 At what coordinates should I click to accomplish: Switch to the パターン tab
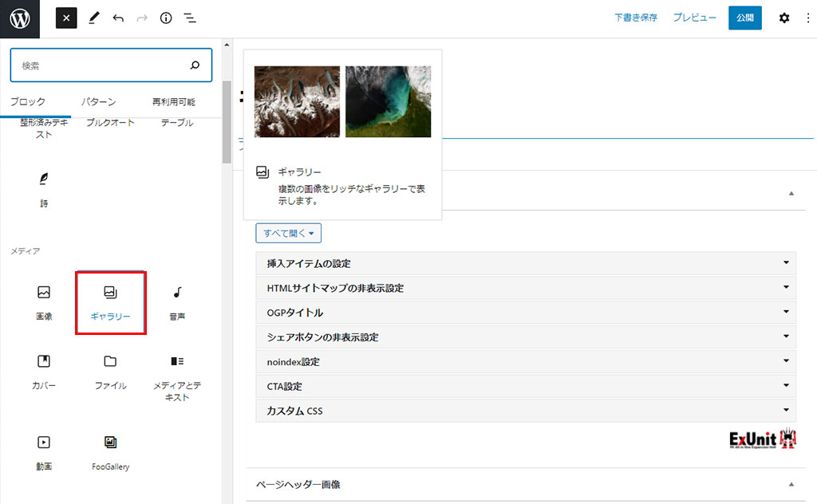[x=98, y=102]
